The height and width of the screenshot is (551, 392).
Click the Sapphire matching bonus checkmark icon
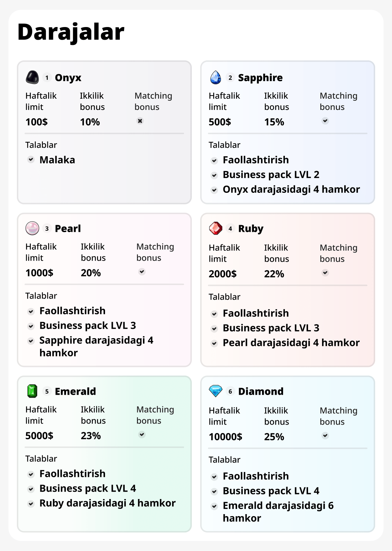coord(325,121)
